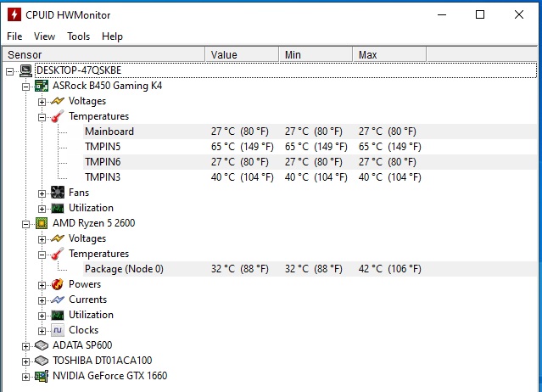
Task: Click the DESKTOP-47QSKBE computer icon
Action: coord(25,70)
